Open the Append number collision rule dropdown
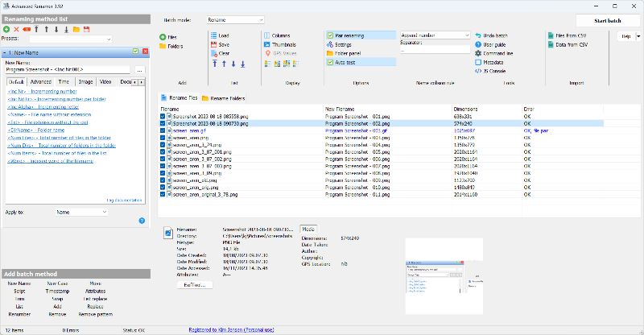Image resolution: width=644 pixels, height=335 pixels. coord(435,35)
